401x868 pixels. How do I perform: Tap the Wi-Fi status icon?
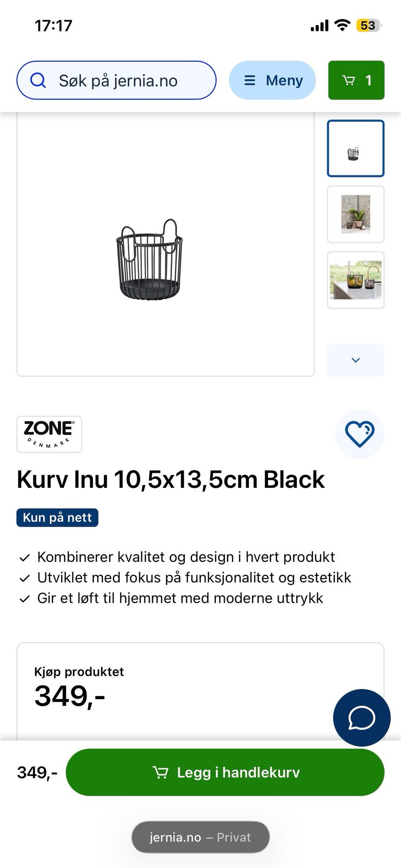point(343,25)
